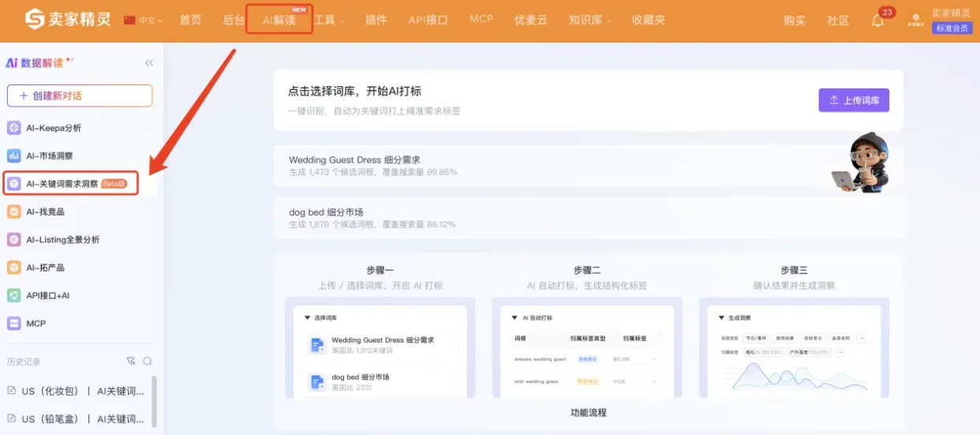Viewport: 980px width, 435px height.
Task: Click the 标准会员 membership badge
Action: [x=952, y=28]
